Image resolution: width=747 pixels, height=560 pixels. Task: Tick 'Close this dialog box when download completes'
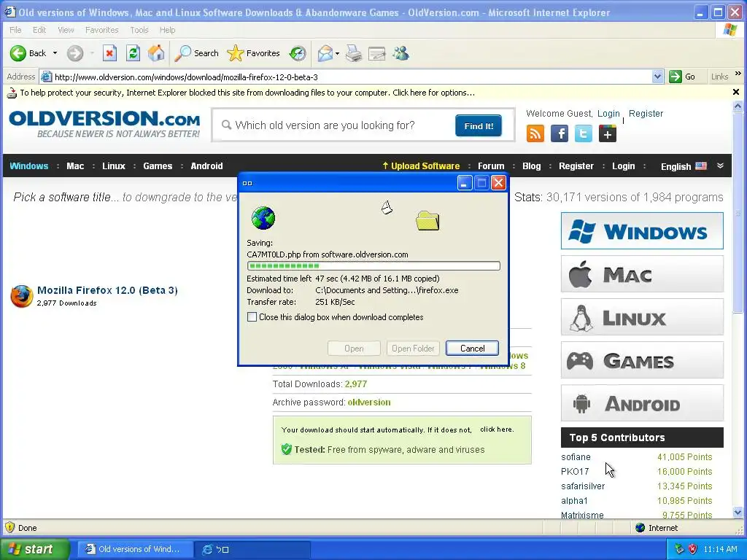click(x=252, y=317)
